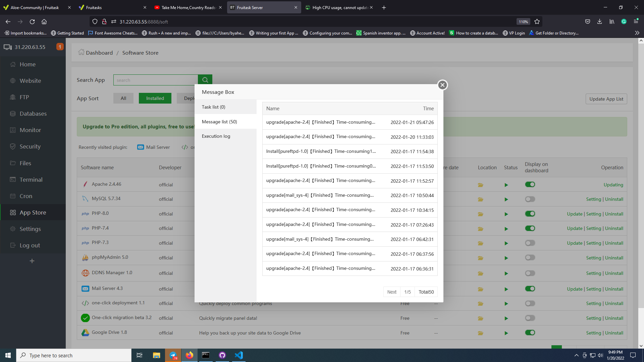Open the Task list in Message Box

click(213, 107)
